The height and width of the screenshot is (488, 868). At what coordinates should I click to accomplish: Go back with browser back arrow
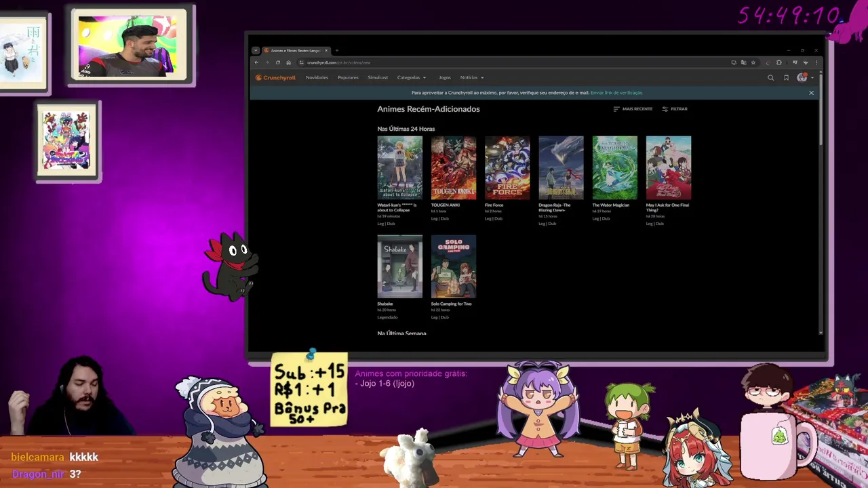click(256, 62)
